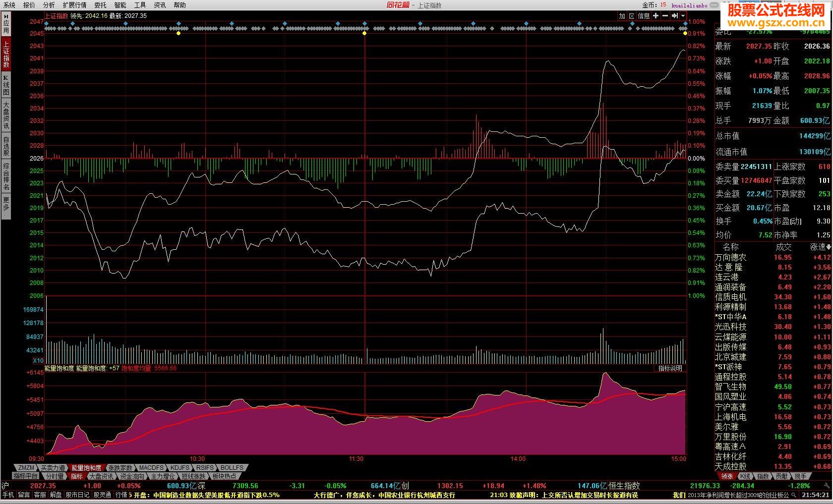Select the 能量饱和度 indicator tab

pyautogui.click(x=86, y=468)
